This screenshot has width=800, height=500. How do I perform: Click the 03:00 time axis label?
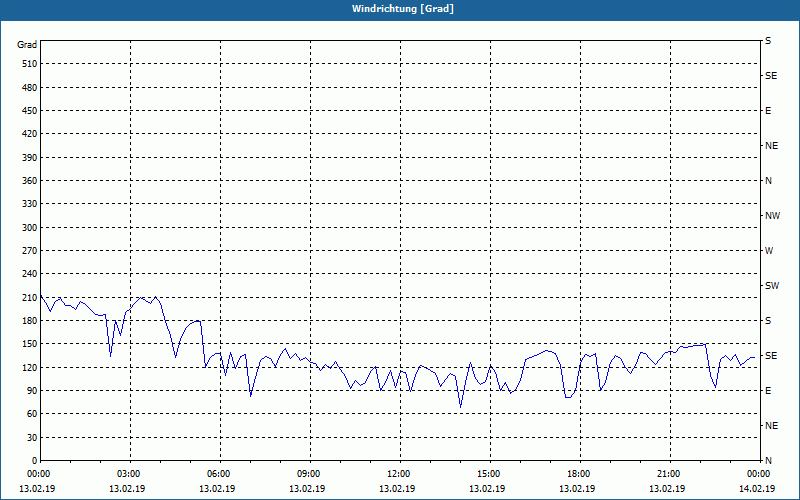(131, 473)
